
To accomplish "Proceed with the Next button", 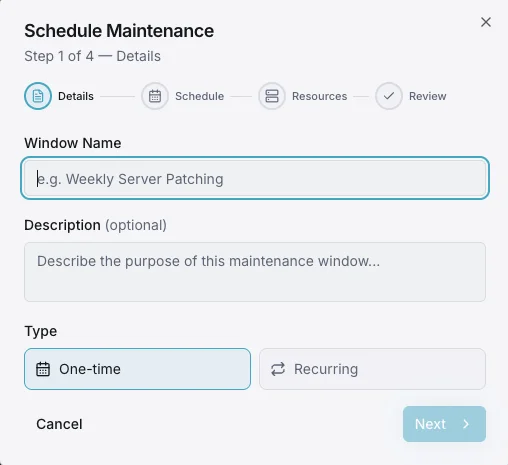I will 444,424.
